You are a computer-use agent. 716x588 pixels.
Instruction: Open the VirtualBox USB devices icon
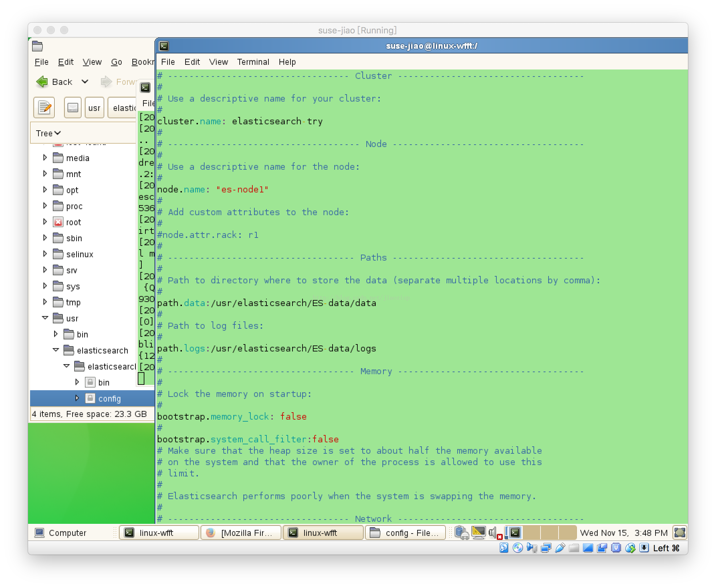[560, 548]
